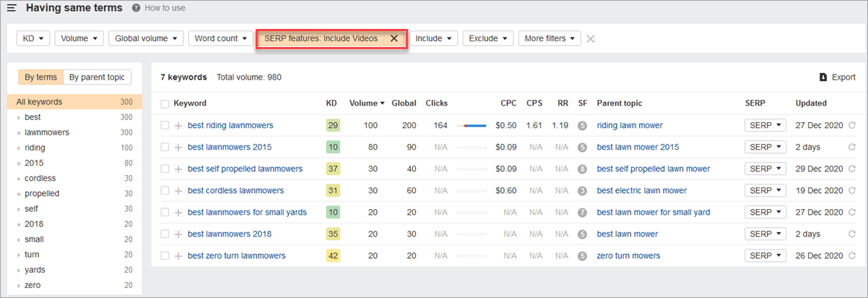The image size is (868, 298).
Task: Refresh the best riding lawnmowers row
Action: click(853, 126)
